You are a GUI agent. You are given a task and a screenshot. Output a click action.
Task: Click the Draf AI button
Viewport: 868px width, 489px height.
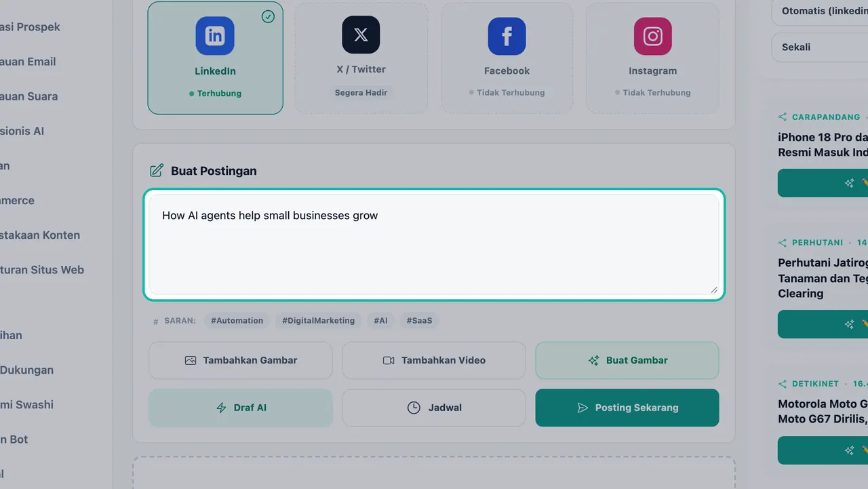(241, 408)
